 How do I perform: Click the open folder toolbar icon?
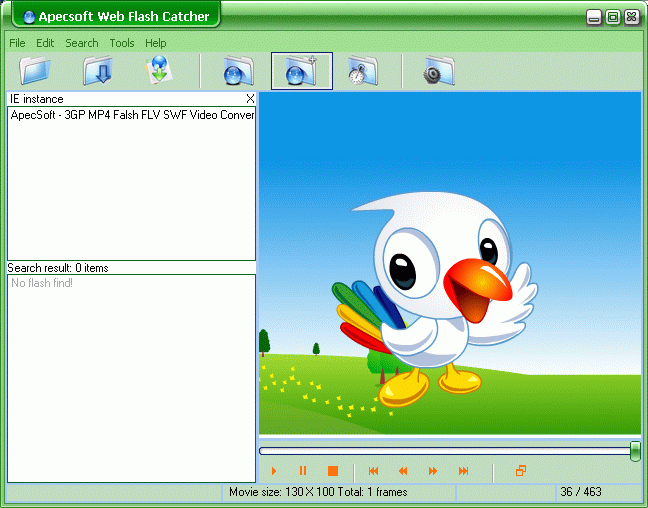tap(34, 71)
